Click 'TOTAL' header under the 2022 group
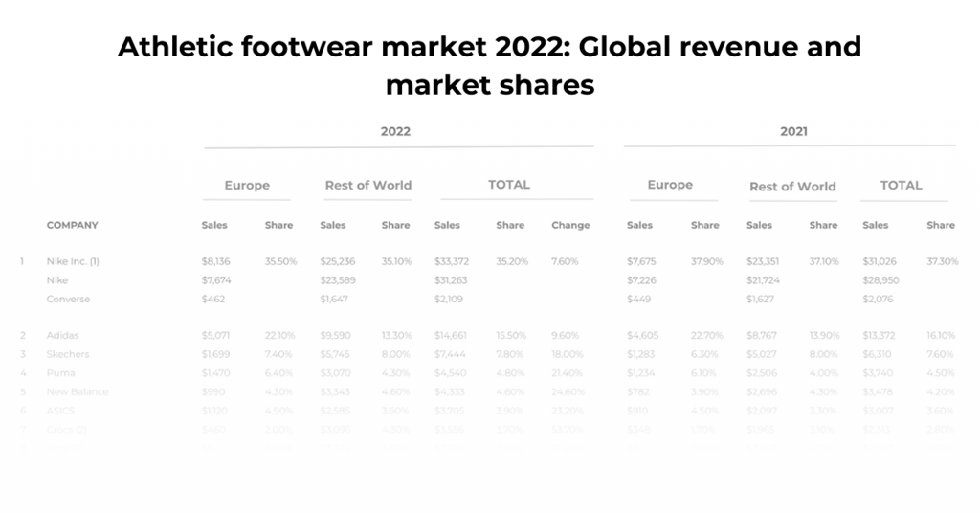Screen dimensions: 980x513 click(x=509, y=185)
